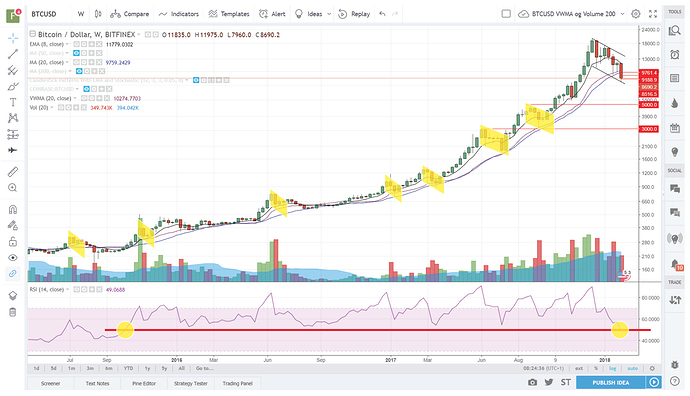The height and width of the screenshot is (396, 690).
Task: Toggle the auto scale option
Action: 632,368
